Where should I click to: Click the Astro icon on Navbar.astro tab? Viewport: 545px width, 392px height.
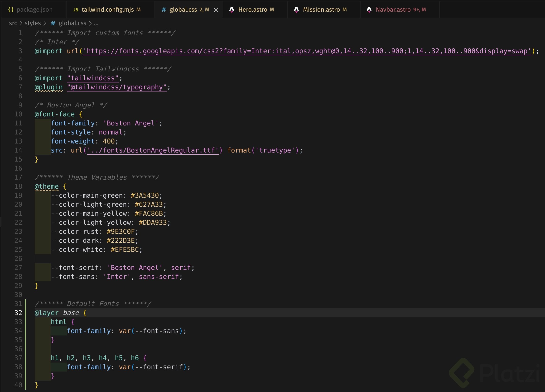pyautogui.click(x=369, y=10)
